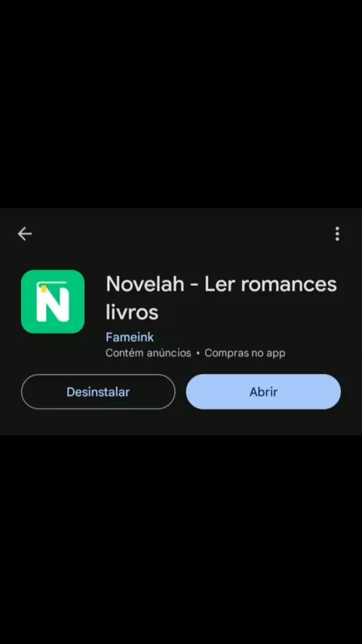This screenshot has width=362, height=644.
Task: Tap the title Novelah - Ler romances
Action: (221, 284)
